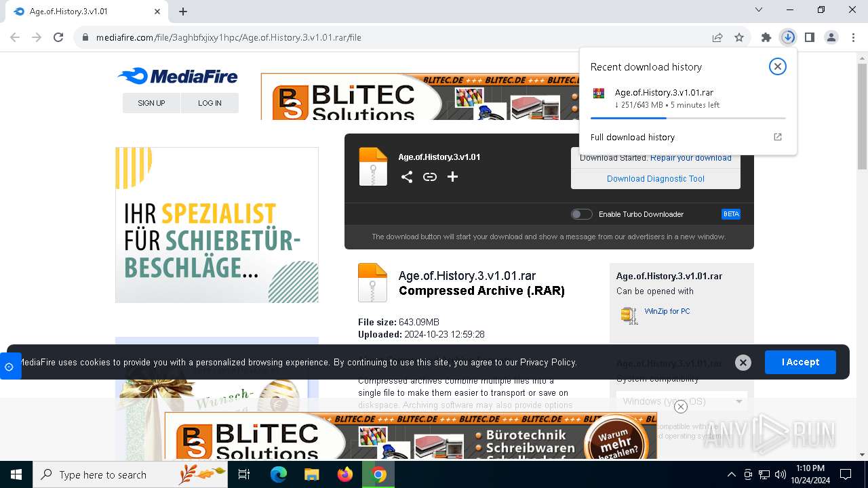Launch Firefox from the taskbar
This screenshot has height=488, width=868.
point(345,474)
